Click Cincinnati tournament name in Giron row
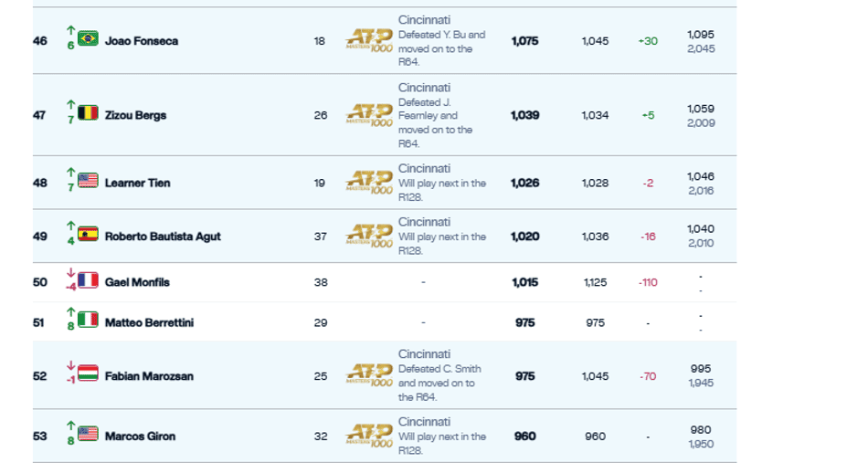The height and width of the screenshot is (463, 868). tap(425, 422)
